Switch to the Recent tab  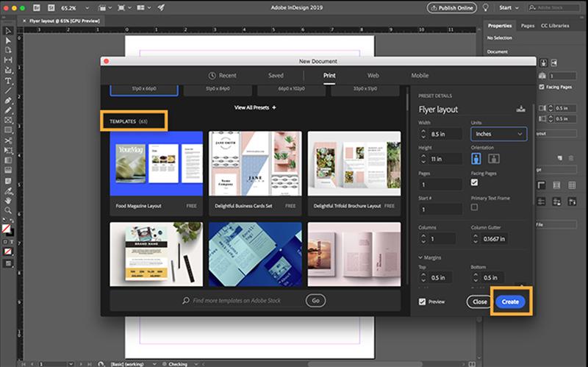(x=223, y=76)
